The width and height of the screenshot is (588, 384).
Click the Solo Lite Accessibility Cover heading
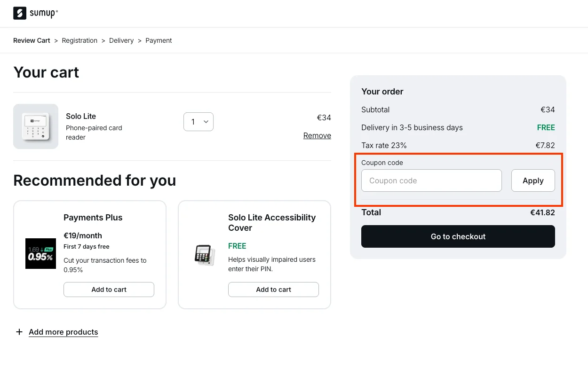[272, 223]
